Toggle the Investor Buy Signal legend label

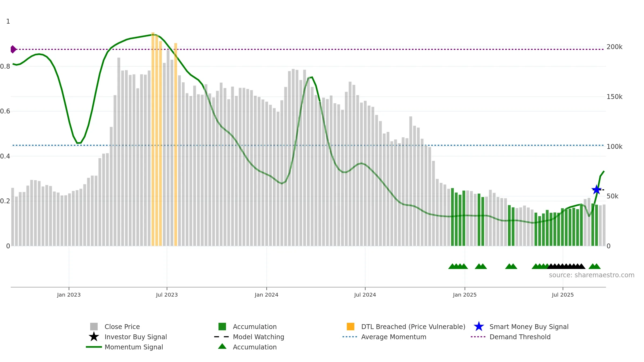tap(136, 337)
